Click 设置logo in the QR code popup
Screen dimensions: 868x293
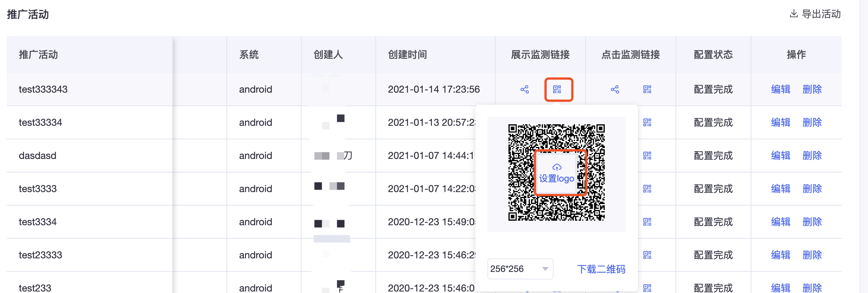557,178
